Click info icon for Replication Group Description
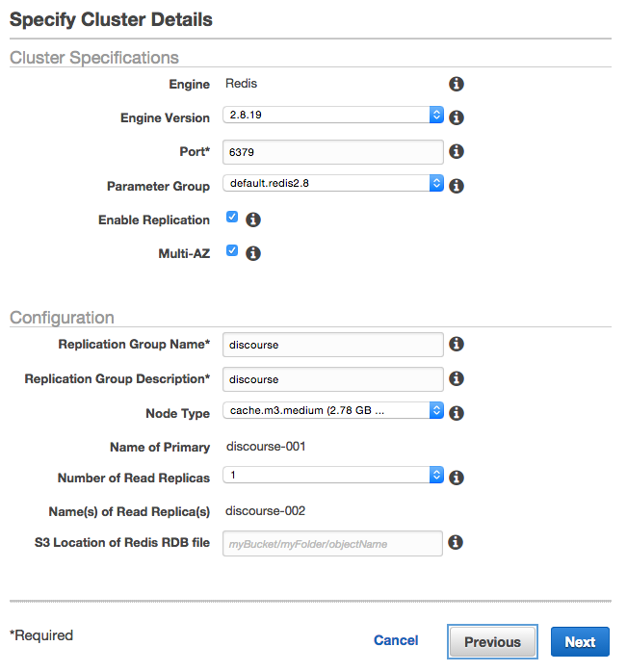This screenshot has width=627, height=672. click(x=456, y=378)
